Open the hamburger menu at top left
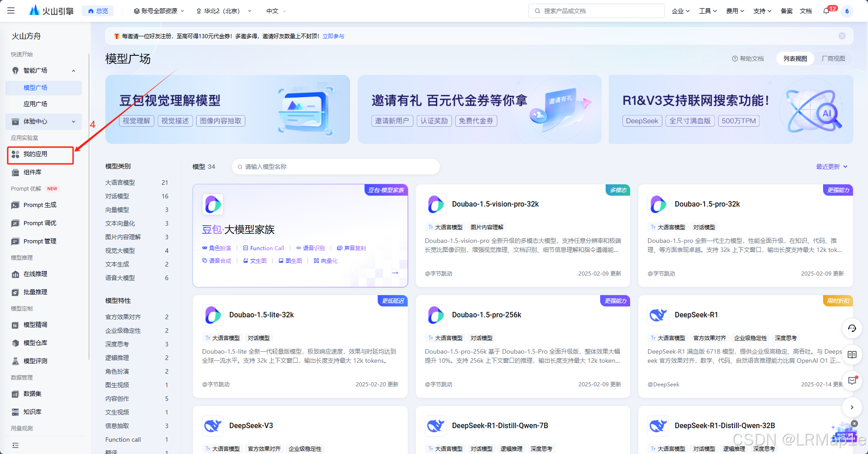 [x=11, y=10]
